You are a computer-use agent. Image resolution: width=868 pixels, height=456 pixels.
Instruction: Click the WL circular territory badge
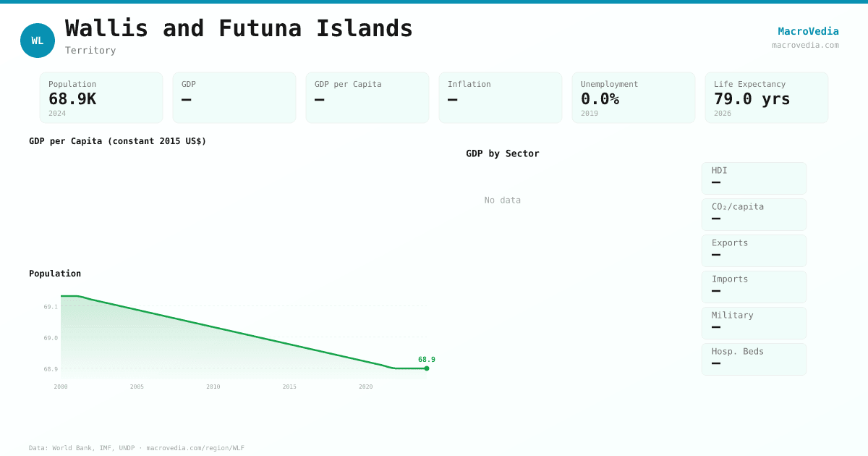click(x=38, y=41)
